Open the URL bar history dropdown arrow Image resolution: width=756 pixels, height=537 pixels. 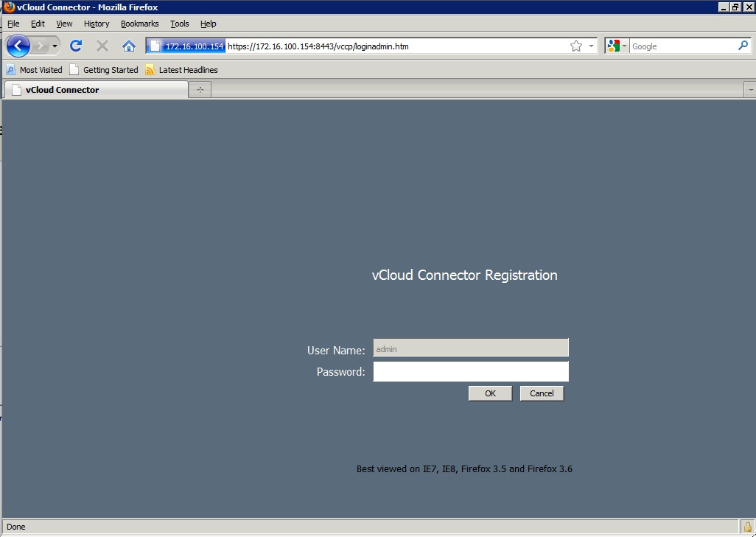click(x=591, y=46)
